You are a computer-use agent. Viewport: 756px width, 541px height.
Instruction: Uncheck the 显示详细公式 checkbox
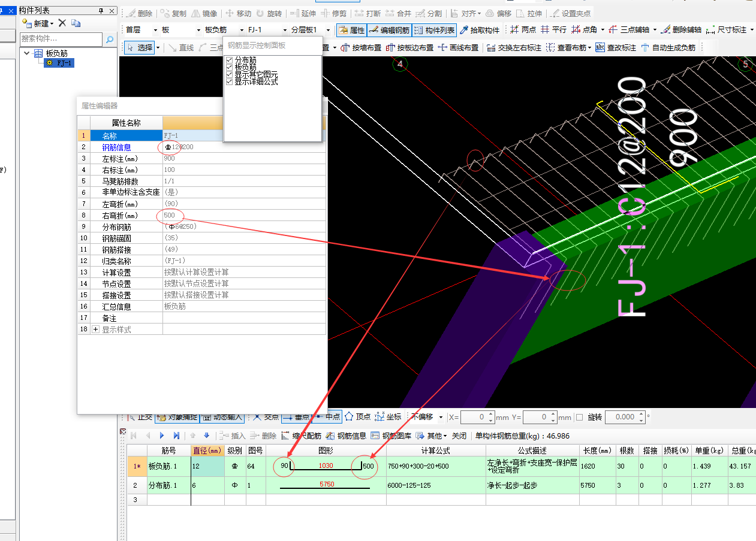(230, 81)
